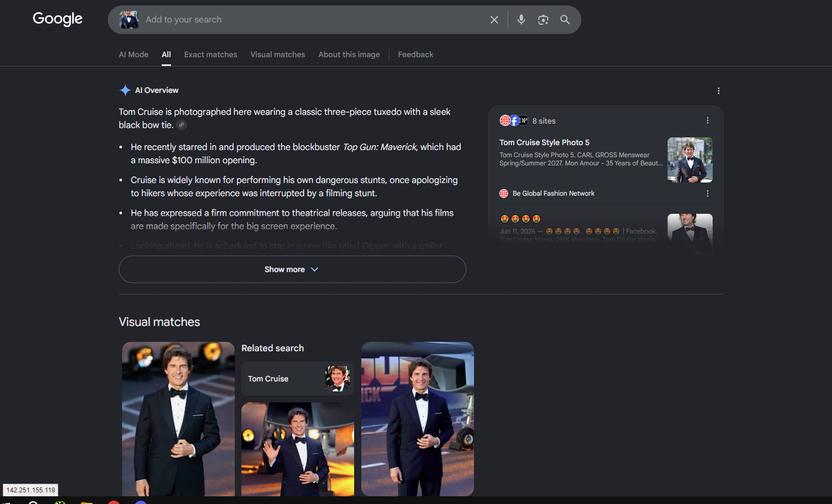Open the Exact matches tab
The height and width of the screenshot is (504, 832).
click(211, 54)
